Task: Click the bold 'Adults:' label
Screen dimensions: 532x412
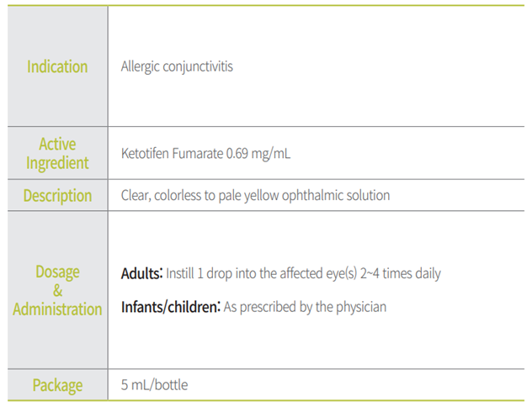Action: pos(141,273)
